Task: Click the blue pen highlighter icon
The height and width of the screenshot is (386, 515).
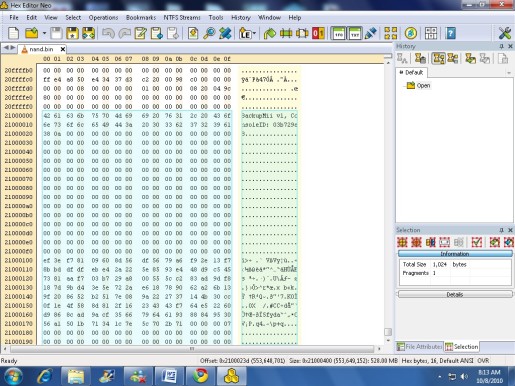Action: [x=371, y=33]
